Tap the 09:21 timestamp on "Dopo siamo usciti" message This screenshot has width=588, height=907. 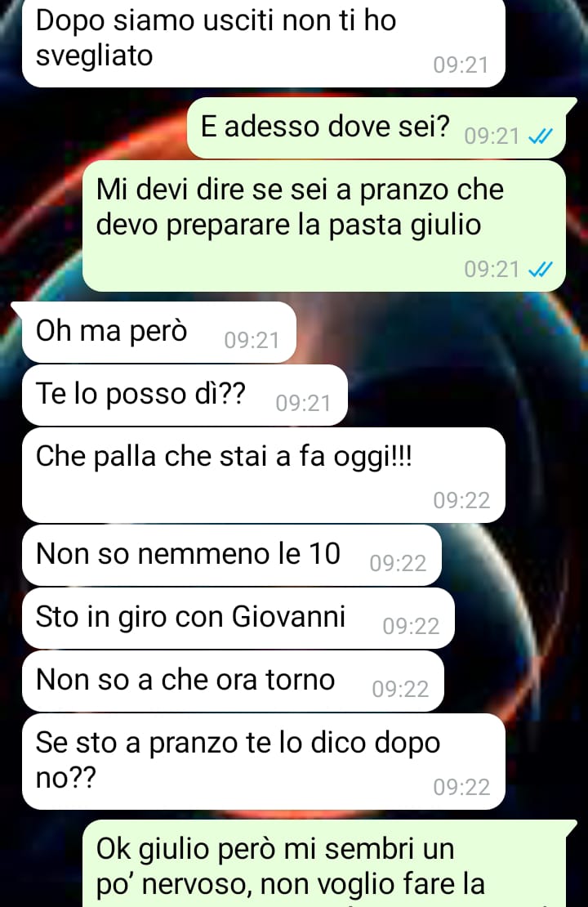[x=461, y=65]
